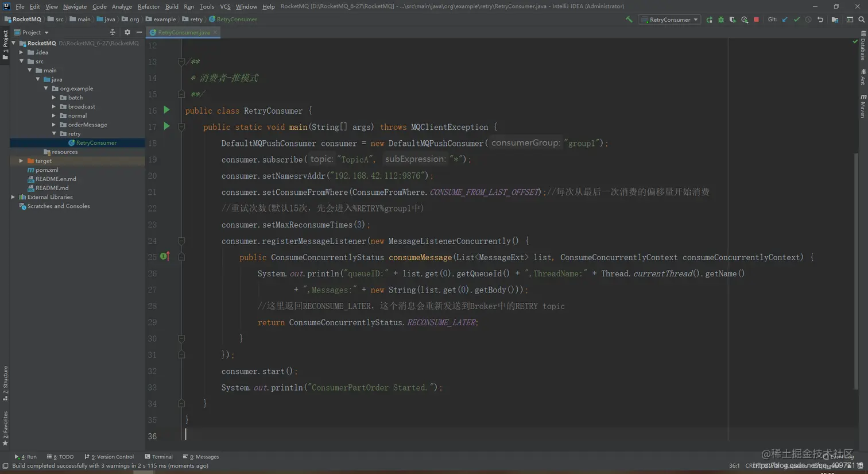
Task: Click Git Update Project blue arrow
Action: coord(785,20)
